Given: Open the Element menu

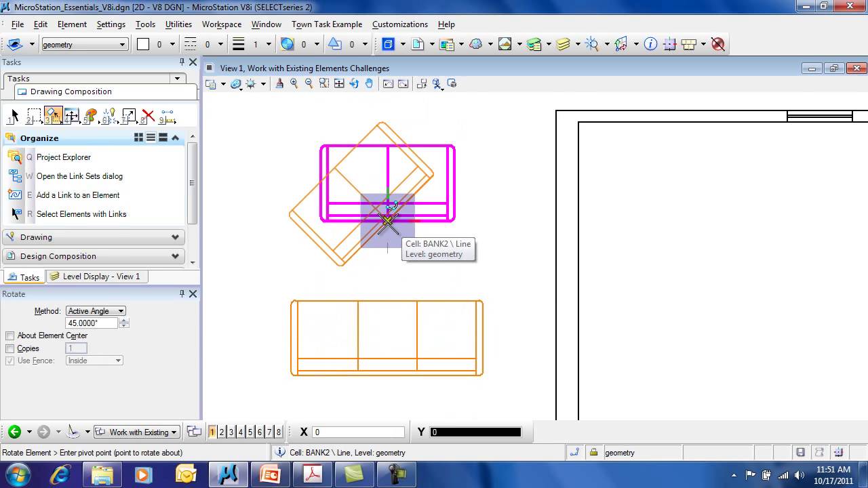Looking at the screenshot, I should pos(72,24).
